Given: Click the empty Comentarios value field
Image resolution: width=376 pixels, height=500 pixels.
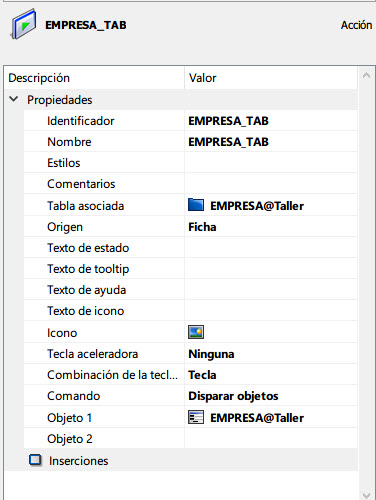Looking at the screenshot, I should pos(271,184).
